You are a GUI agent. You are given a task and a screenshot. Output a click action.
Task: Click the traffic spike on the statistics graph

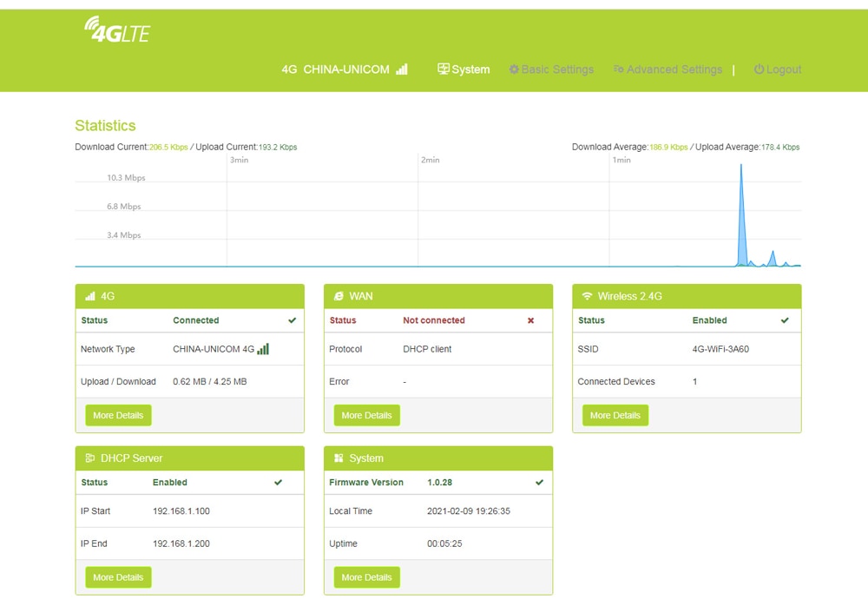(742, 216)
